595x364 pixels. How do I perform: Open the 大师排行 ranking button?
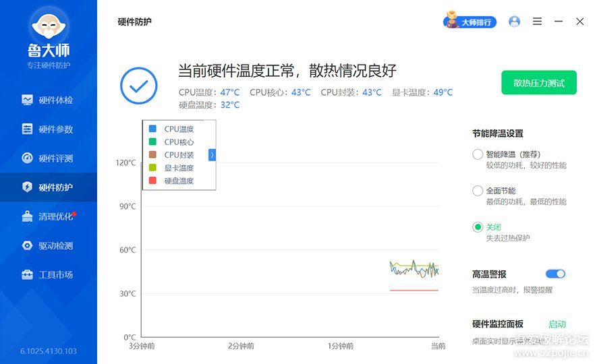[x=470, y=22]
